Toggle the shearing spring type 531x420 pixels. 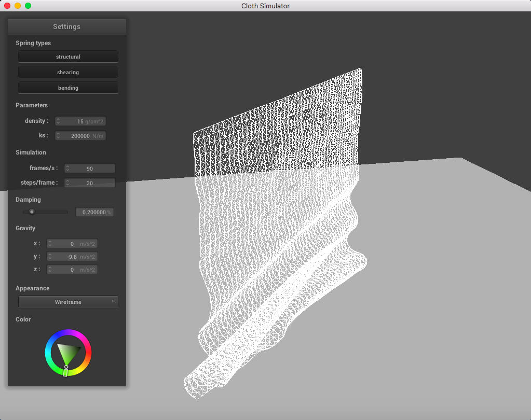68,72
